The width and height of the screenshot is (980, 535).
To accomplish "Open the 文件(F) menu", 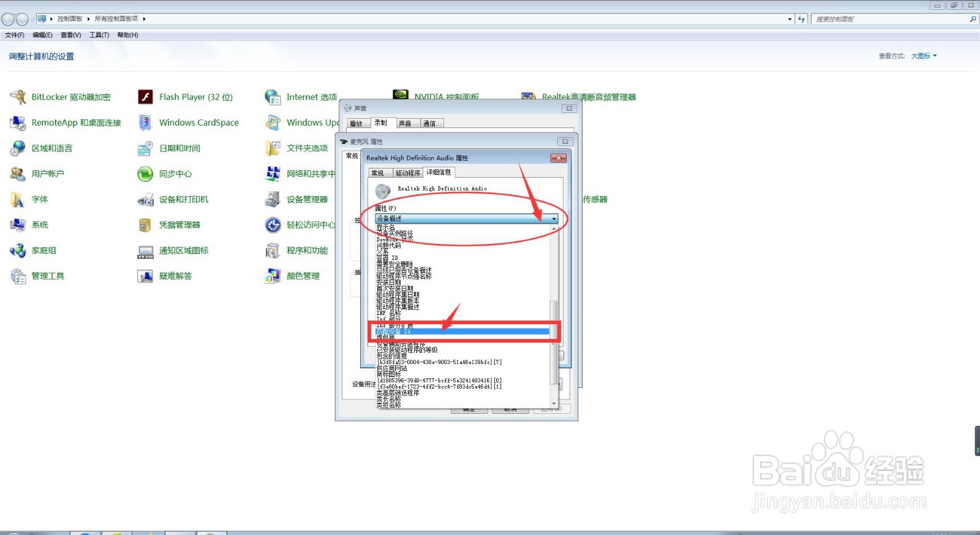I will (15, 35).
